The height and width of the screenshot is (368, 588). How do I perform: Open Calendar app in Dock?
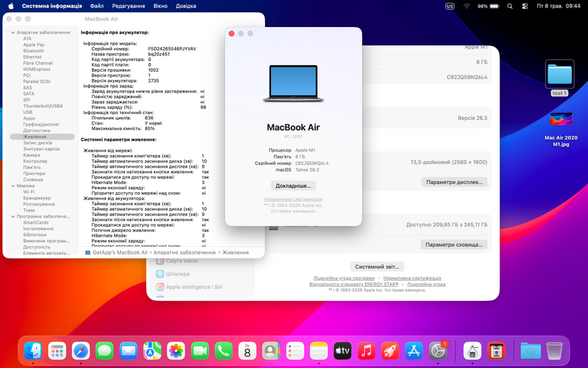tap(247, 351)
